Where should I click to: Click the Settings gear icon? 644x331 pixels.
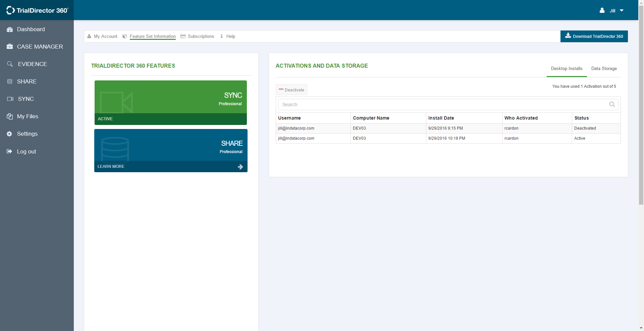point(9,134)
